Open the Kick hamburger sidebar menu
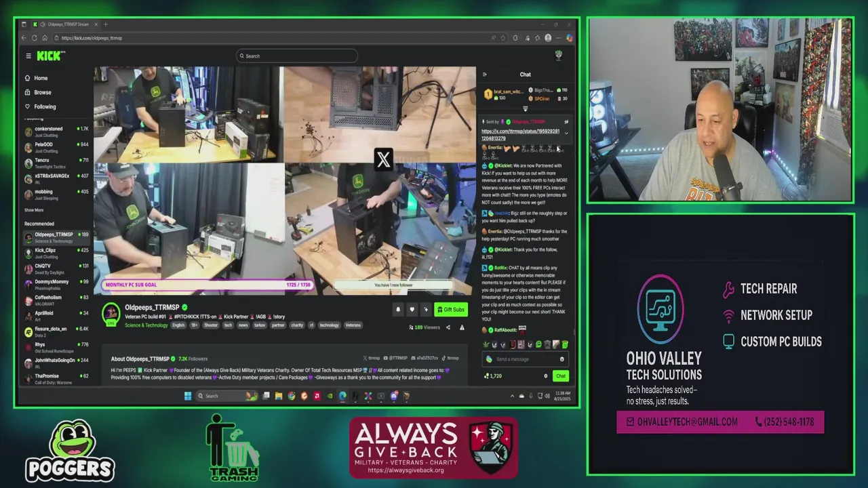 click(x=28, y=56)
